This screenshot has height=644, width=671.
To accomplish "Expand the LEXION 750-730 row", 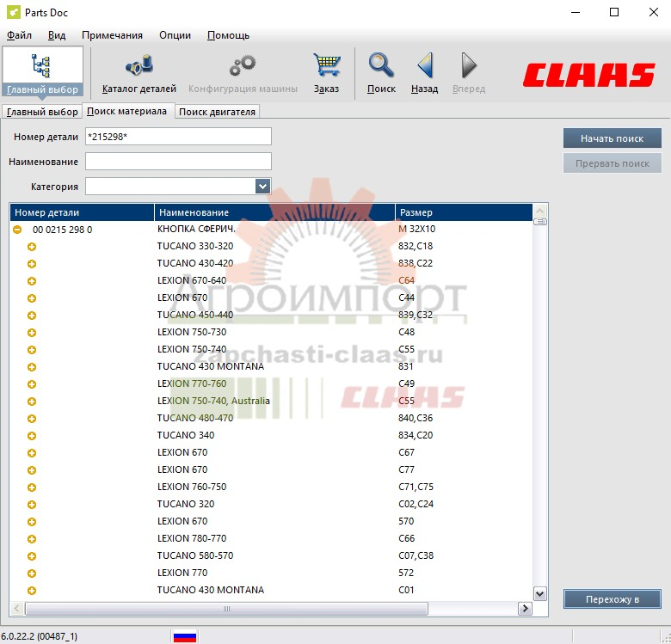I will pos(32,333).
